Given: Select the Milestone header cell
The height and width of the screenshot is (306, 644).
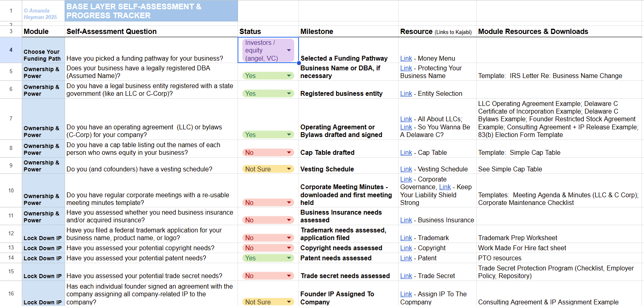Looking at the screenshot, I should [x=349, y=32].
